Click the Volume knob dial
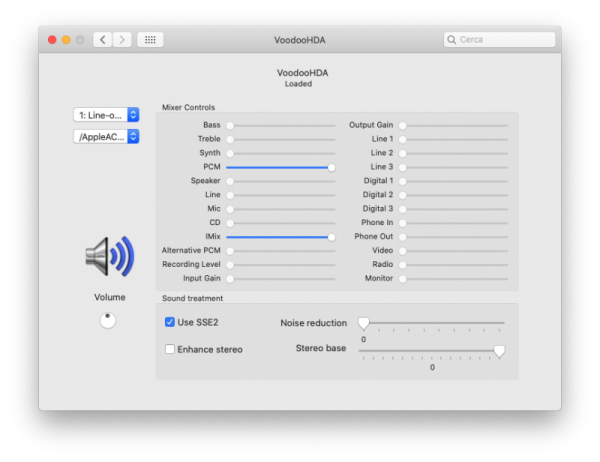600x462 pixels. 108,321
